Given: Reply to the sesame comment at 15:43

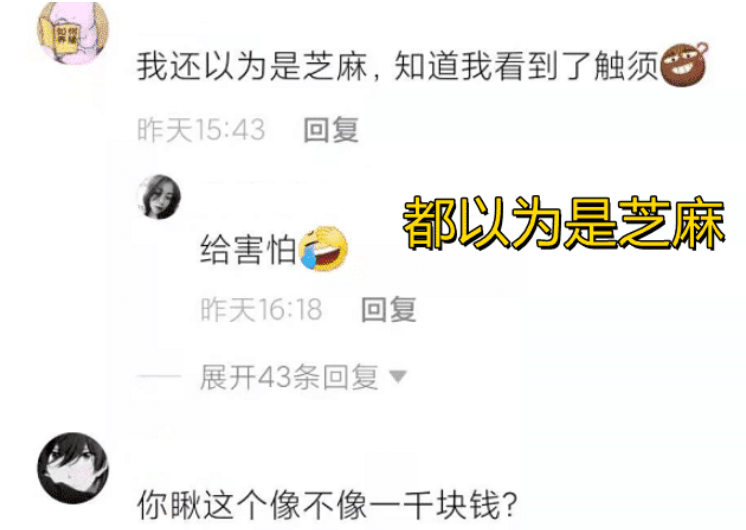Looking at the screenshot, I should 331,130.
